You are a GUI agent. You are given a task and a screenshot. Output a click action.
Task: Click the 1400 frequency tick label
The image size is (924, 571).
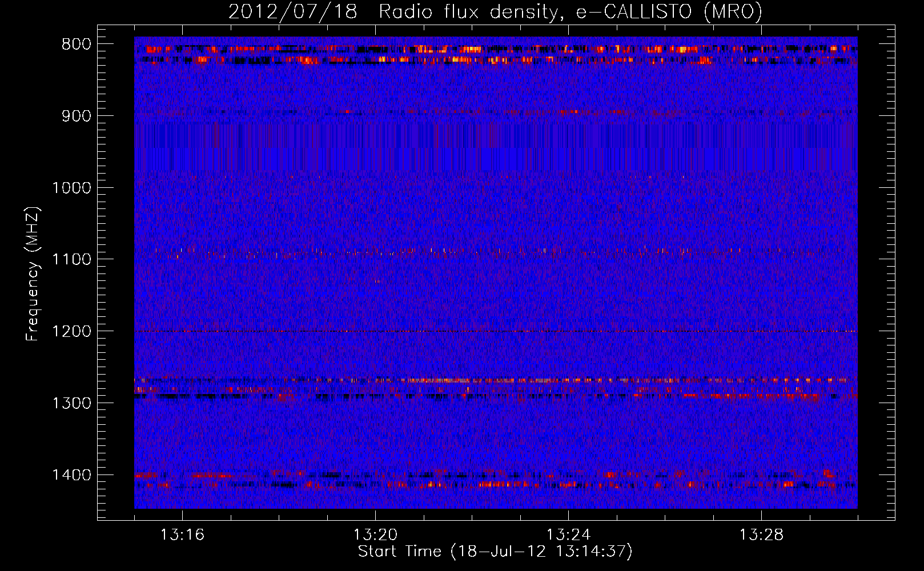tap(71, 475)
